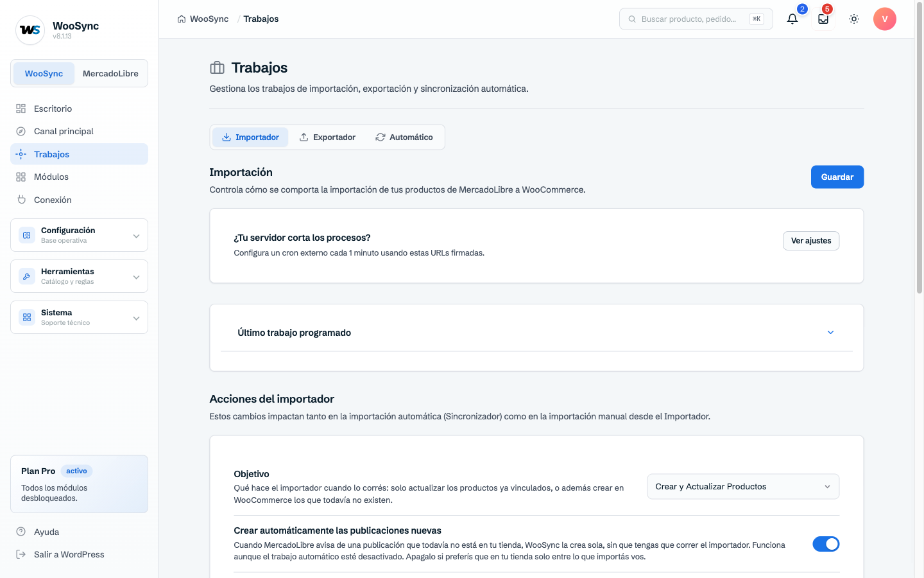Switch to the Importador tab
This screenshot has width=924, height=578.
click(250, 137)
